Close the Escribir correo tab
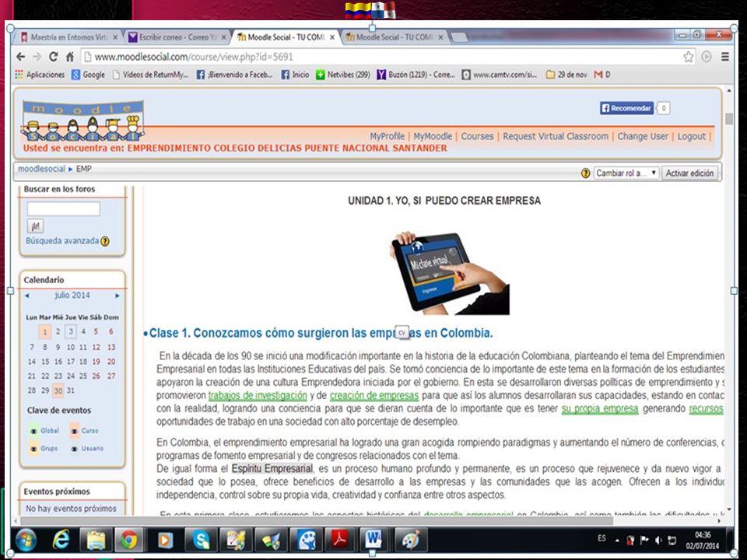This screenshot has height=560, width=747. tap(223, 37)
